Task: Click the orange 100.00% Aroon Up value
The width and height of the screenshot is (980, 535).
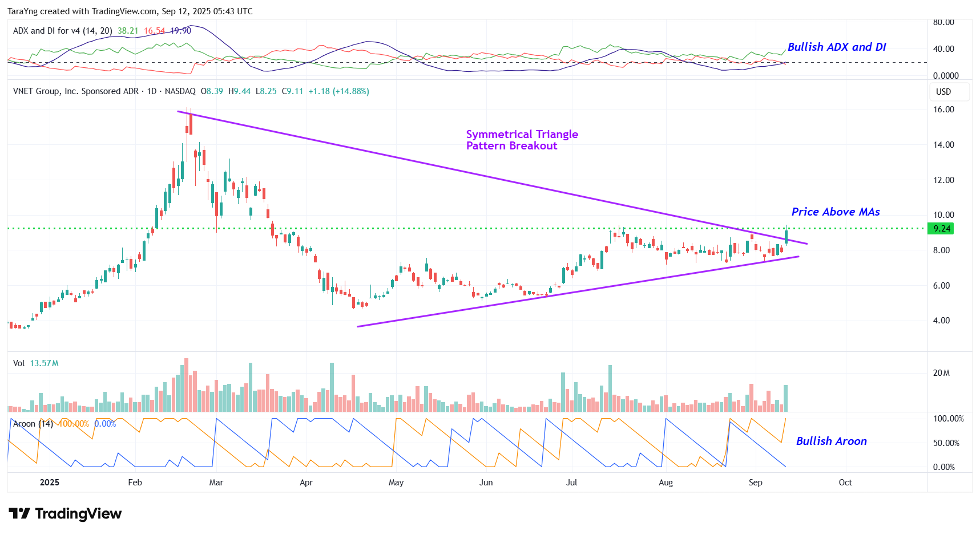Action: tap(73, 424)
